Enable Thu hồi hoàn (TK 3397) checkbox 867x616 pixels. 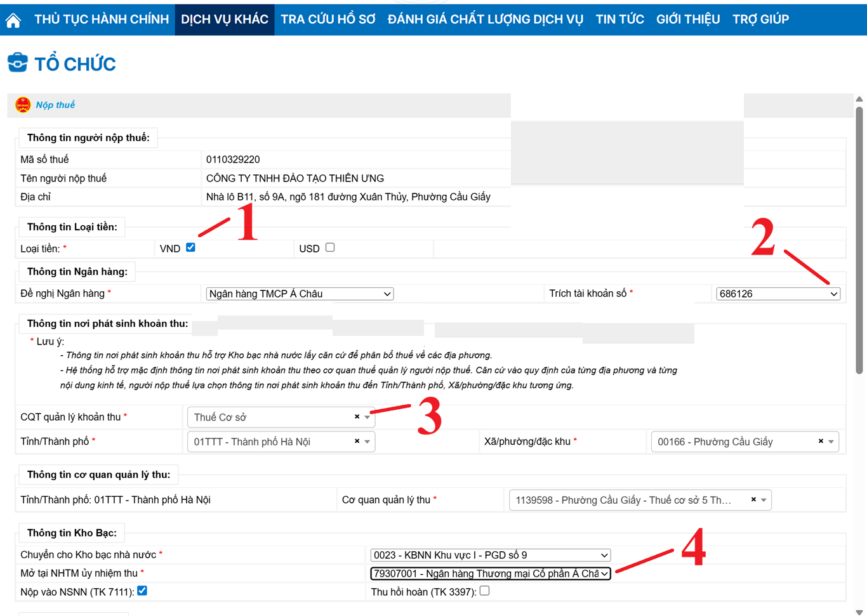[485, 591]
